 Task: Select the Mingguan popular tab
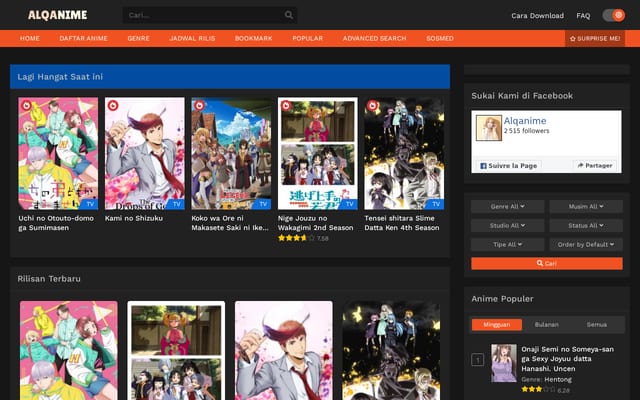[497, 324]
